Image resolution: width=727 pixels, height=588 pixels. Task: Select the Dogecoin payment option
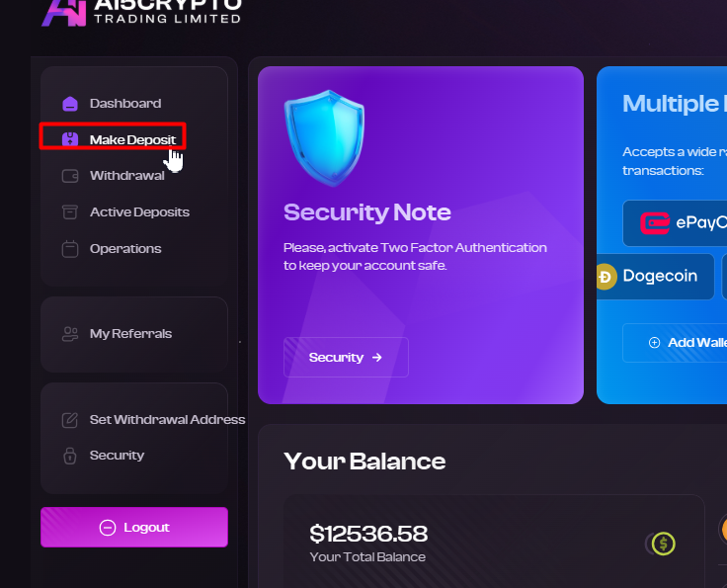pos(655,277)
